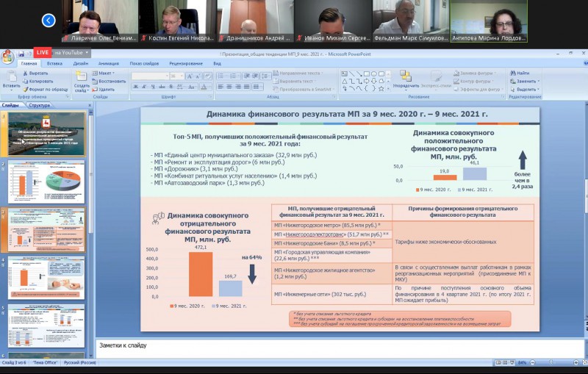Click the Копировать copy button

click(x=40, y=81)
